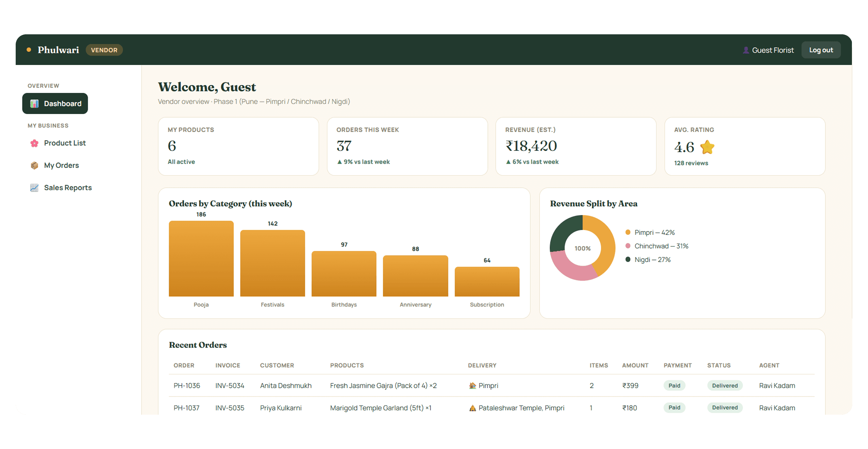Click the My Products stat card

(238, 146)
